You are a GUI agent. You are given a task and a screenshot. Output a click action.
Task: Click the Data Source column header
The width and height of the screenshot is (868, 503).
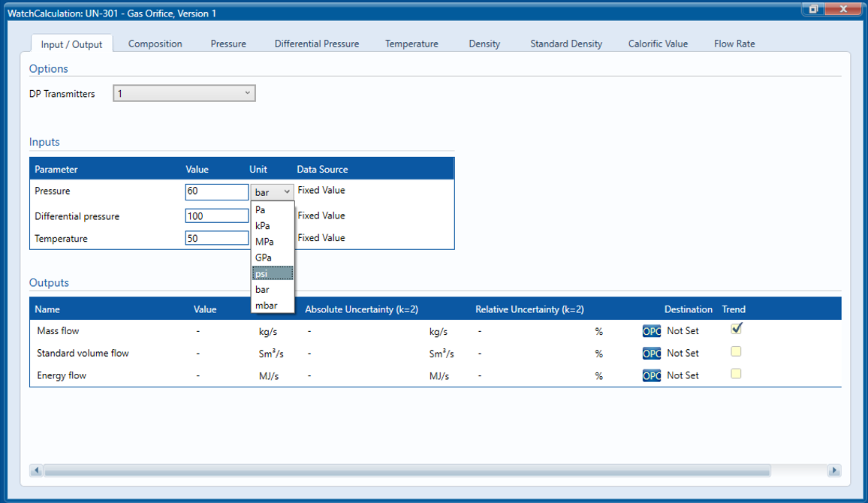click(322, 170)
